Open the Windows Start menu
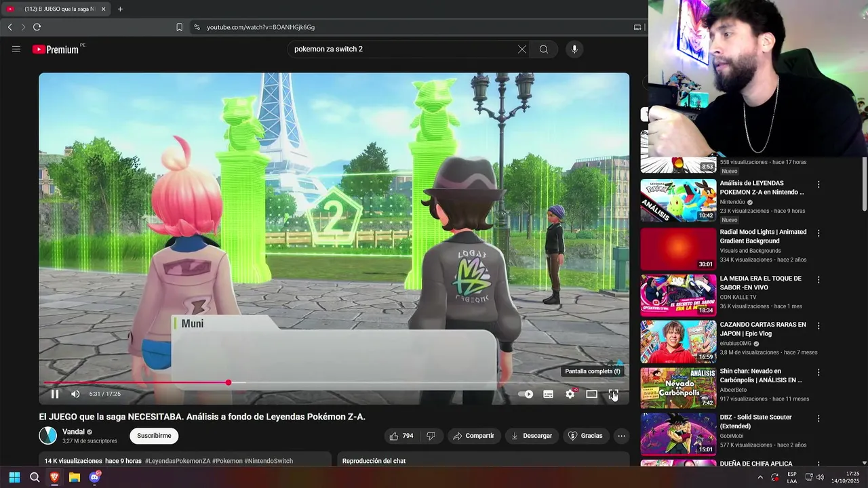Screen dimensions: 868x488 point(14,477)
